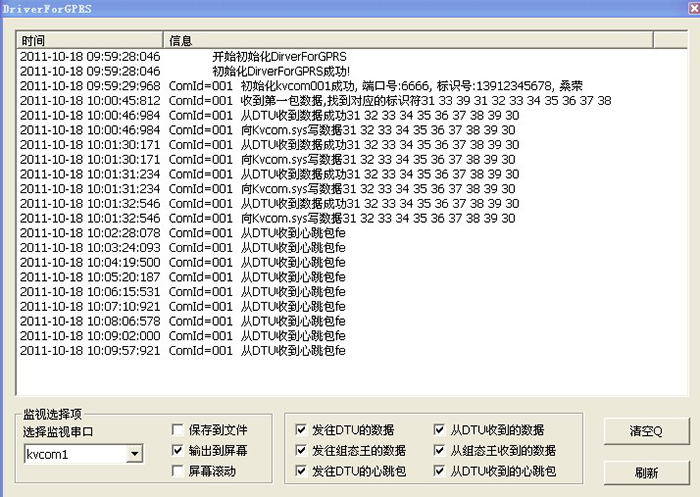Click the 清空Q clear button
Viewport: 700px width, 497px height.
[645, 431]
